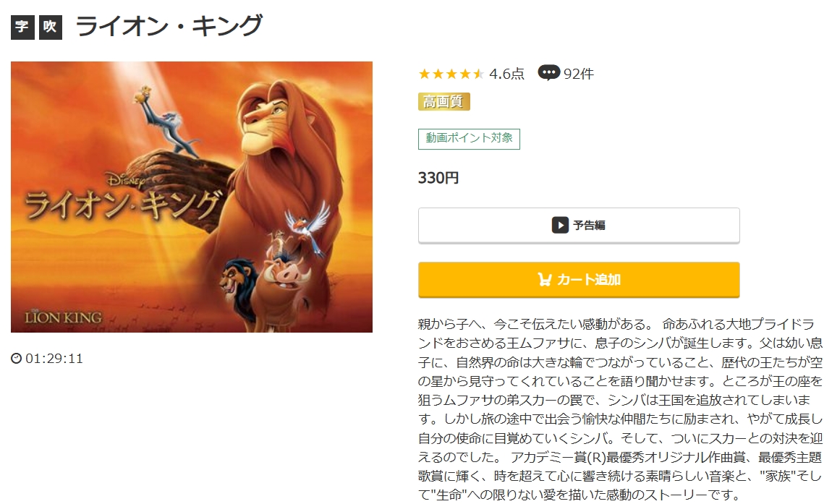
Task: Click the movie synopsis paragraph
Action: [620, 409]
